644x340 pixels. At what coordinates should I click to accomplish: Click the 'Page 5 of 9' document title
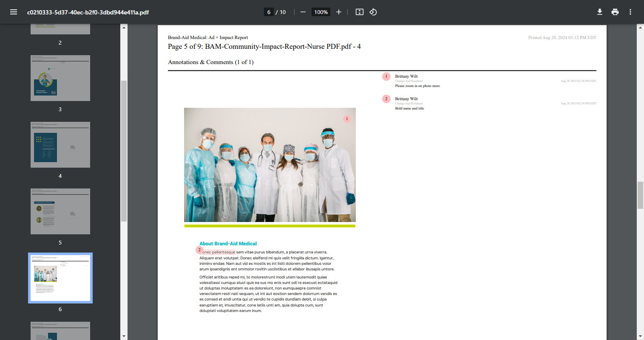coord(264,46)
